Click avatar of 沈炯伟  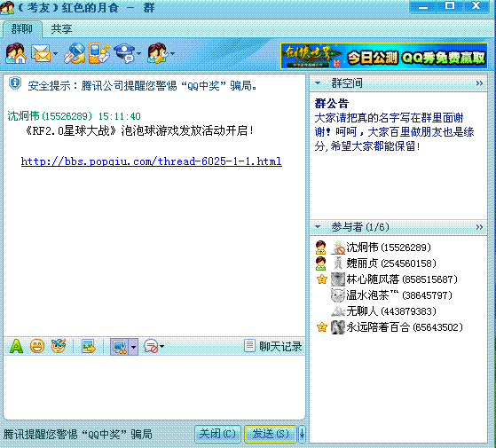pyautogui.click(x=338, y=248)
